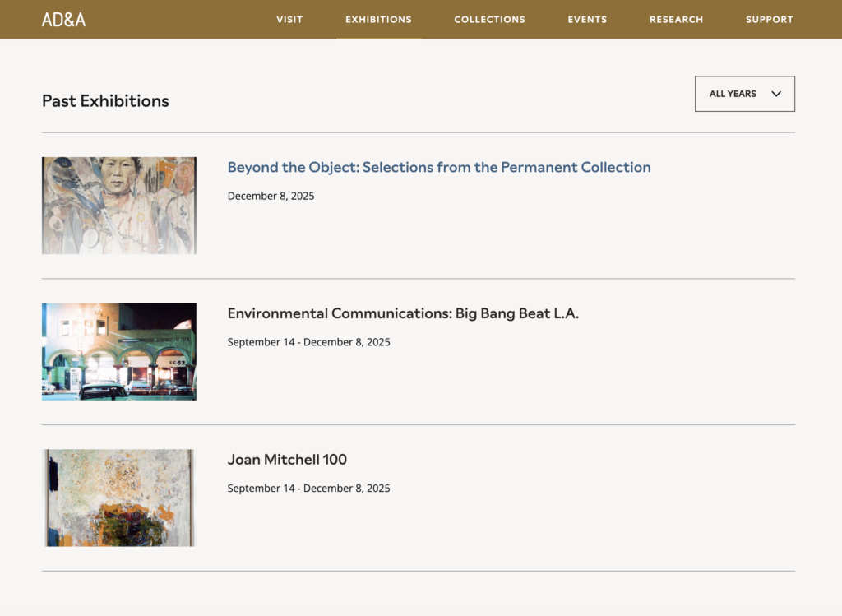Navigate to the Support section
Screen dimensions: 842x616
769,20
